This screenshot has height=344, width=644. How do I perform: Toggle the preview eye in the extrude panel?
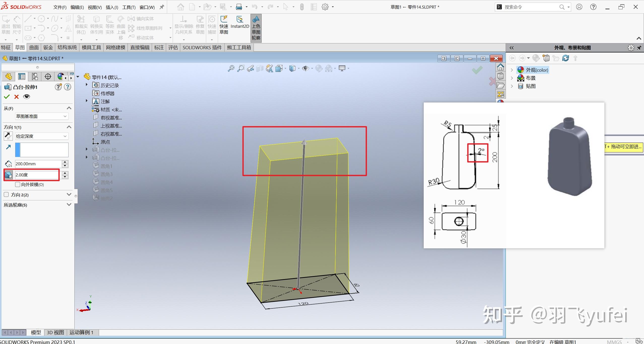pyautogui.click(x=26, y=97)
